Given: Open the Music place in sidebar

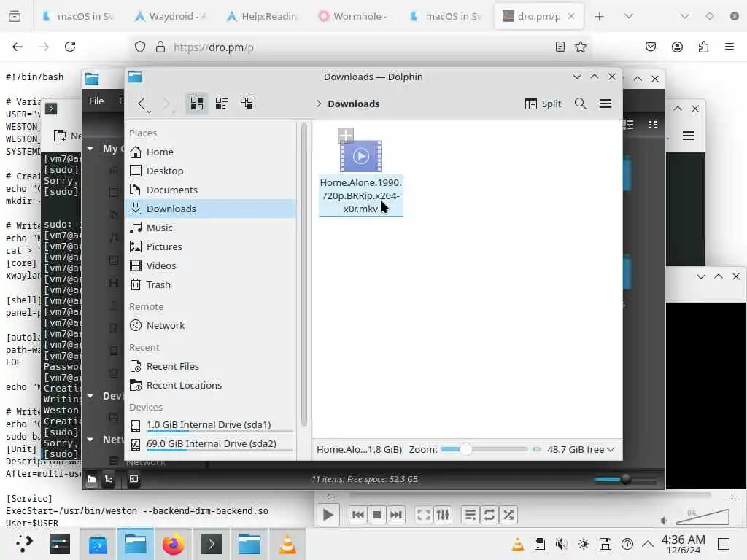Looking at the screenshot, I should 212,227.
